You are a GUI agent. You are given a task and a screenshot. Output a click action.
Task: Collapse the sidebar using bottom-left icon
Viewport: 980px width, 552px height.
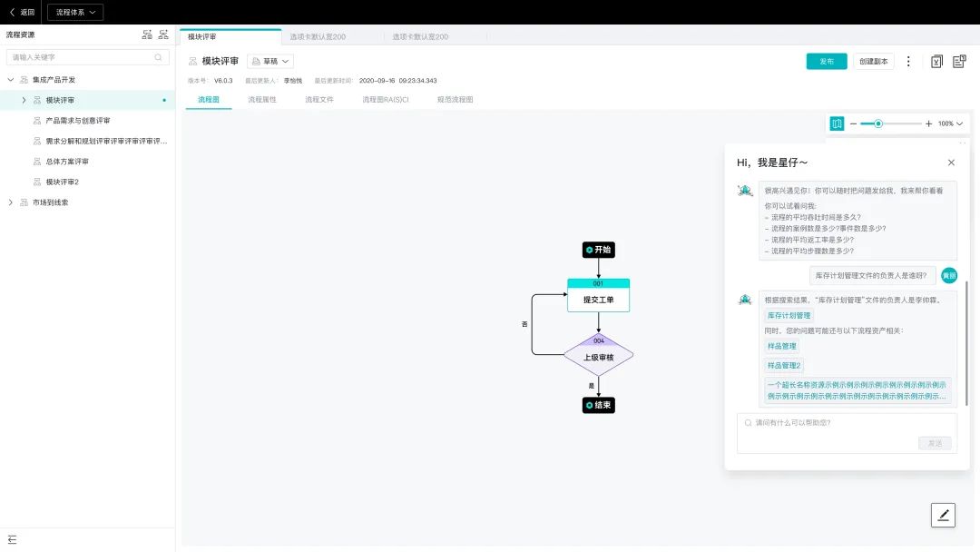coord(12,539)
